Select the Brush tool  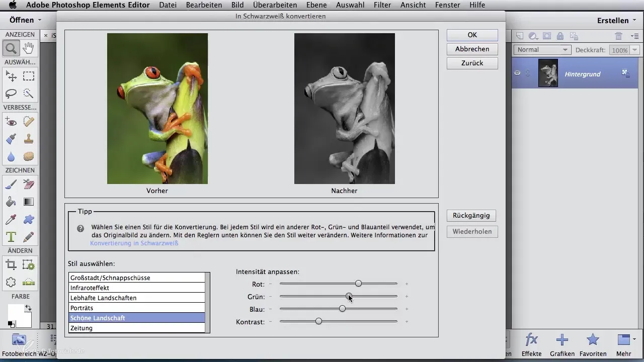click(11, 185)
